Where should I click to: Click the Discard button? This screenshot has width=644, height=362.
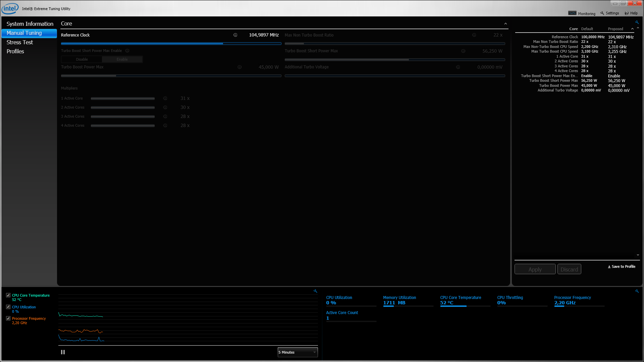[x=569, y=269]
